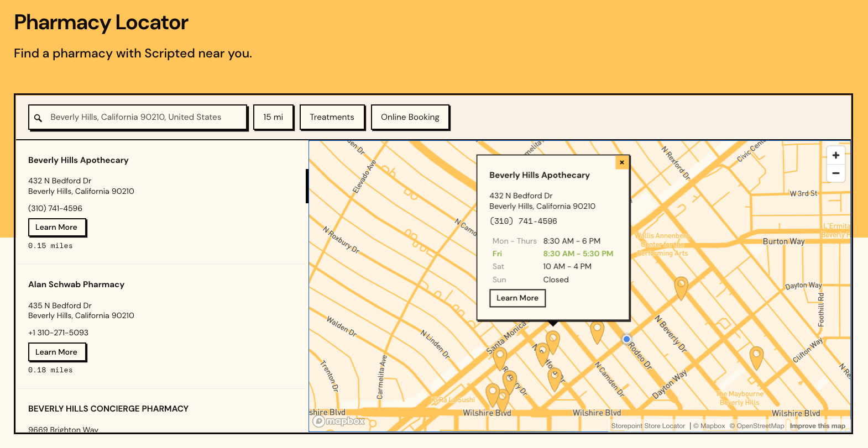Click the Mon - Thurs hours row
Screen dimensions: 868x448
(x=547, y=241)
